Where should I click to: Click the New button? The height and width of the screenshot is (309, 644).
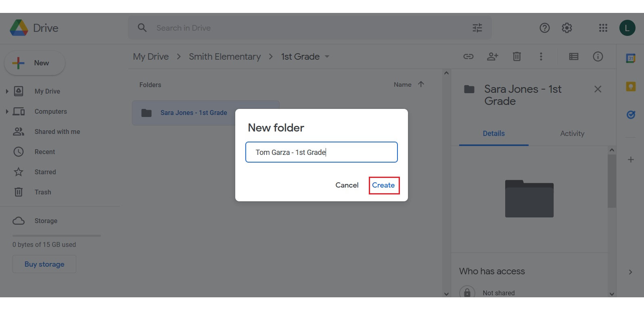coord(35,63)
